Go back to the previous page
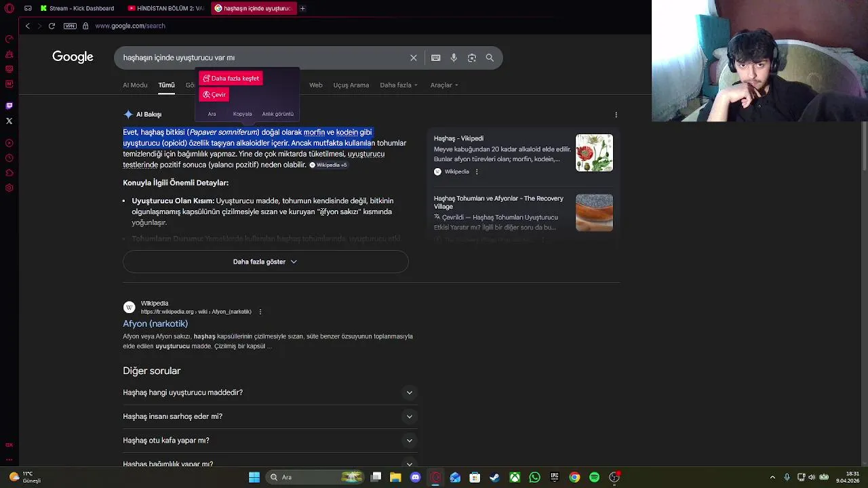The width and height of the screenshot is (868, 488). coord(27,26)
